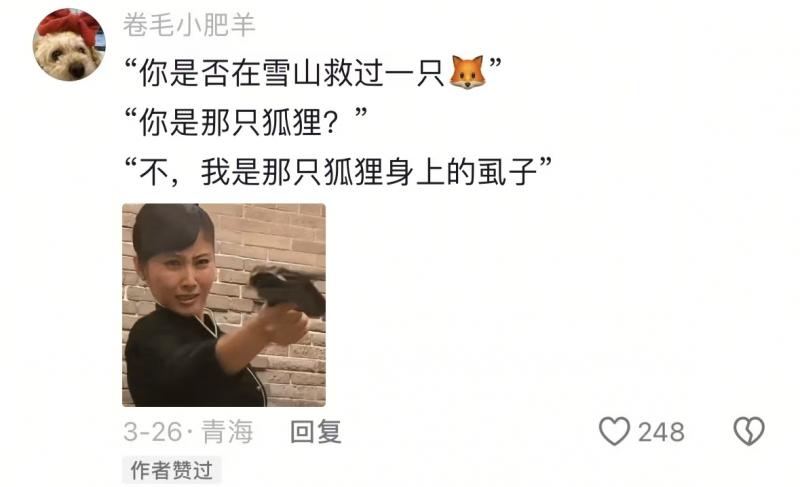Tap the word 虱子 in the comment
This screenshot has width=800, height=487.
[507, 171]
